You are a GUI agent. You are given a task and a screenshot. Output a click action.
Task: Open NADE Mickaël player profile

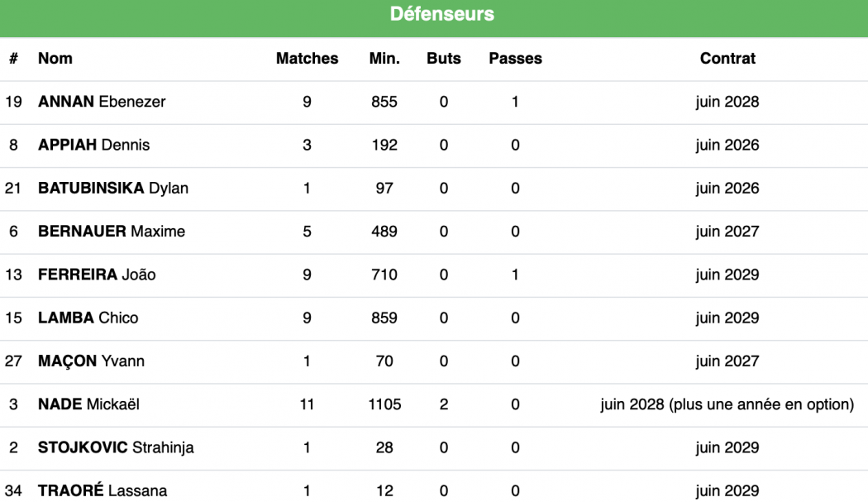[89, 404]
